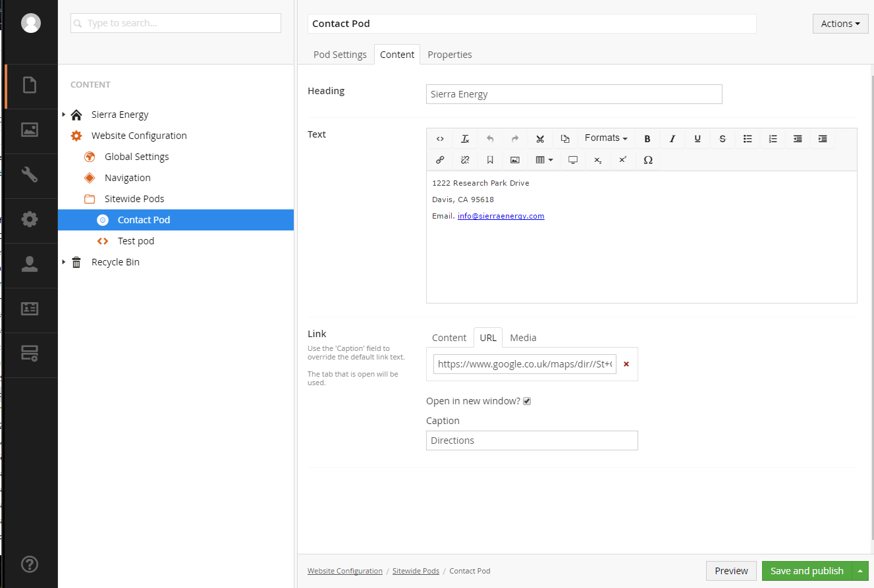The height and width of the screenshot is (588, 874).
Task: Click Save and publish
Action: click(x=807, y=571)
